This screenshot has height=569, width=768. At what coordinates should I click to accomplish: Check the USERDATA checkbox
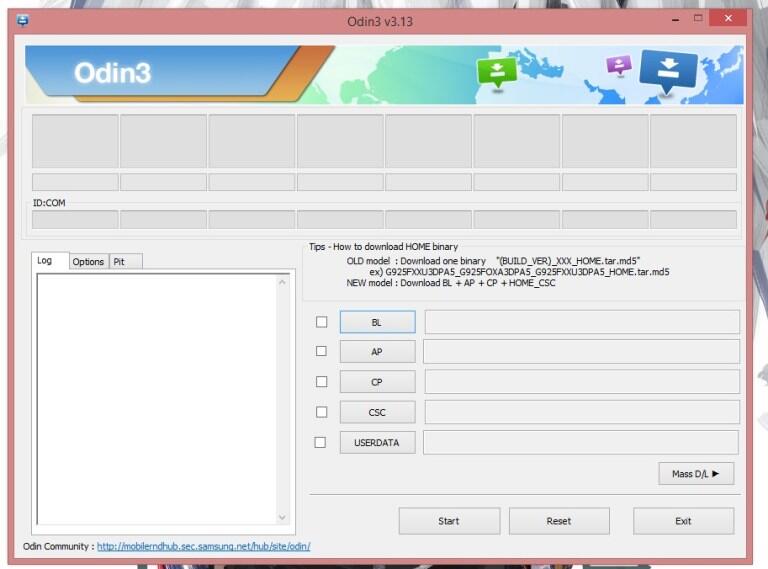coord(320,442)
